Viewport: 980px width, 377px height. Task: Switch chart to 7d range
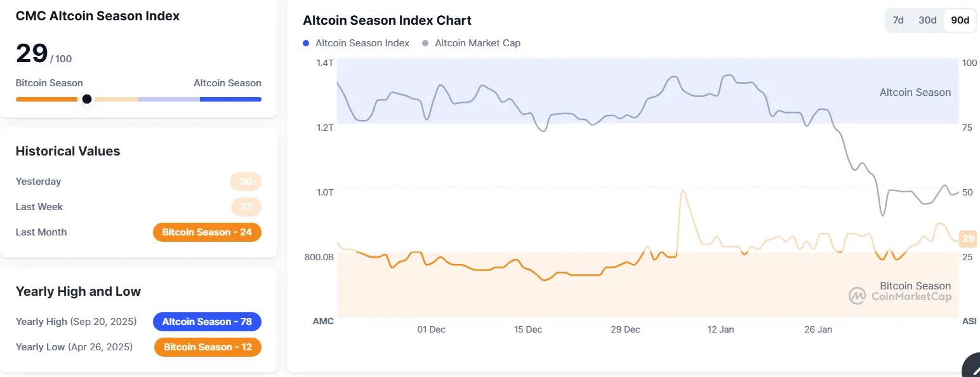point(898,20)
